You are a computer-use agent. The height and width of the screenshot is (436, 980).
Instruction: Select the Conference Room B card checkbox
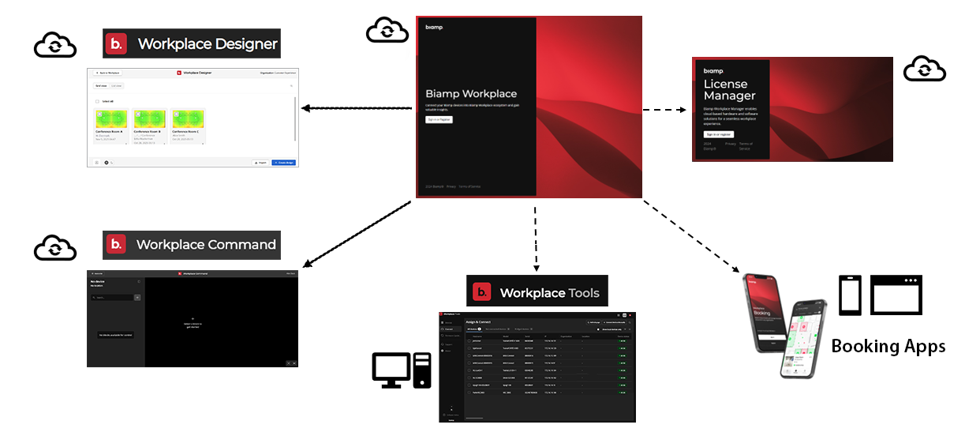click(138, 114)
